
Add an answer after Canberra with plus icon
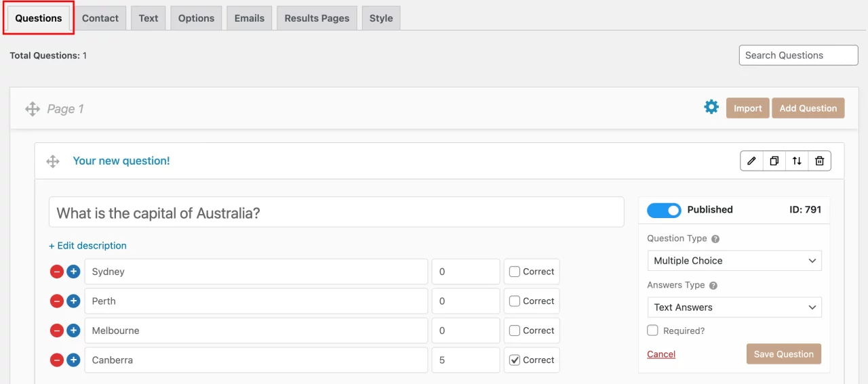coord(73,360)
